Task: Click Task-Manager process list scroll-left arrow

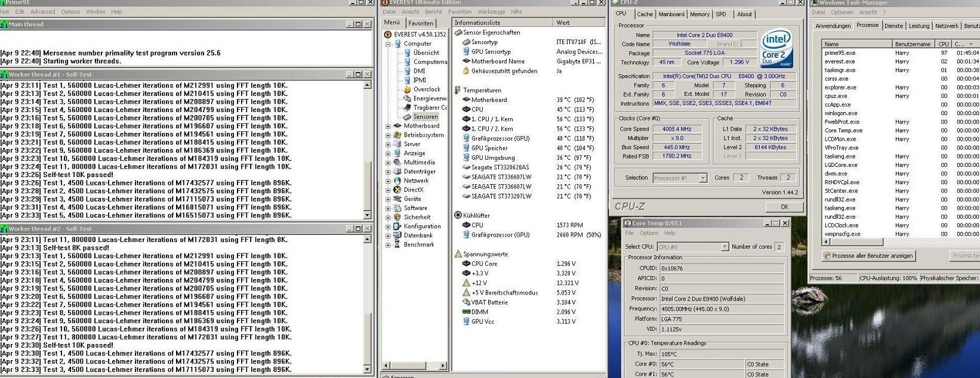Action: coord(825,241)
